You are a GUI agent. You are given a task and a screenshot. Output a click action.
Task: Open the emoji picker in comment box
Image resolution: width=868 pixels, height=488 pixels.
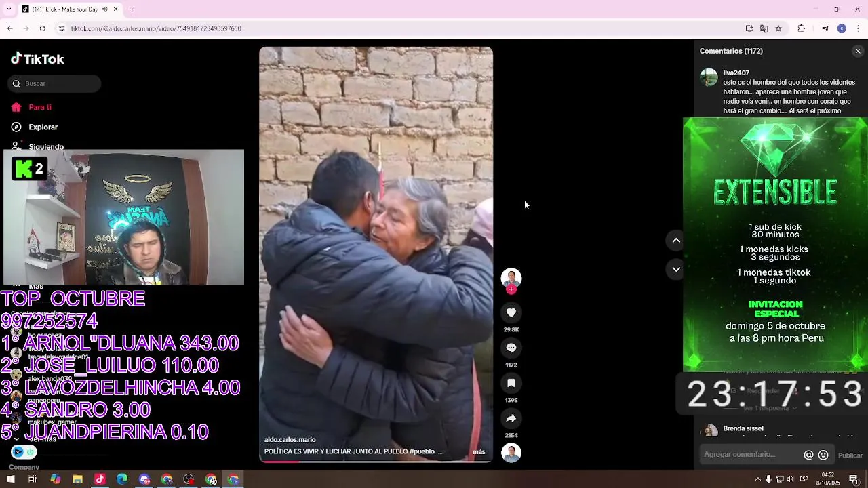tap(823, 455)
